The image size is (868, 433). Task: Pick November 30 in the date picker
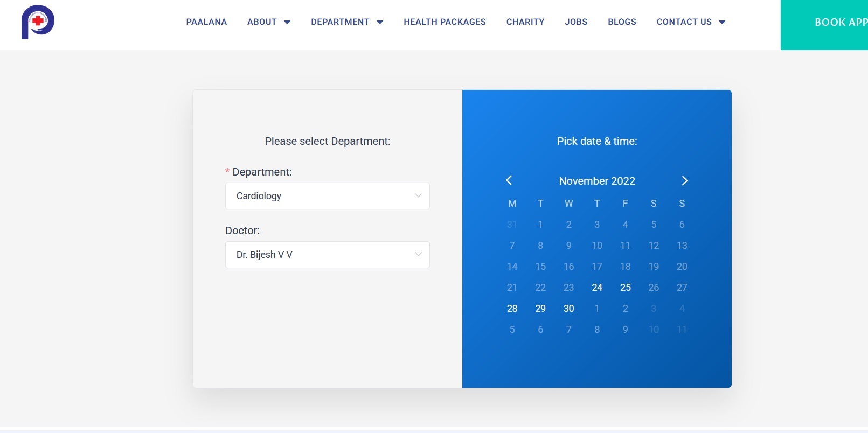568,309
